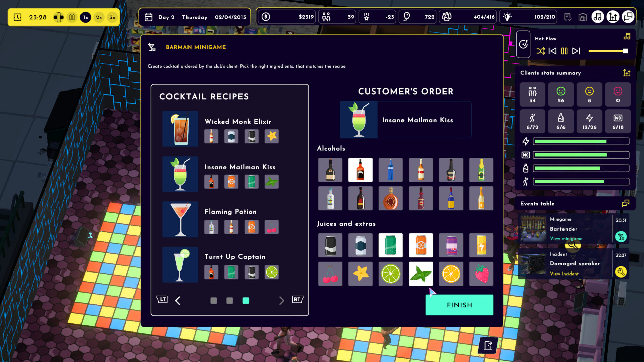Open the wrench icon for Damaged speaker
This screenshot has height=362, width=644.
pos(621,271)
